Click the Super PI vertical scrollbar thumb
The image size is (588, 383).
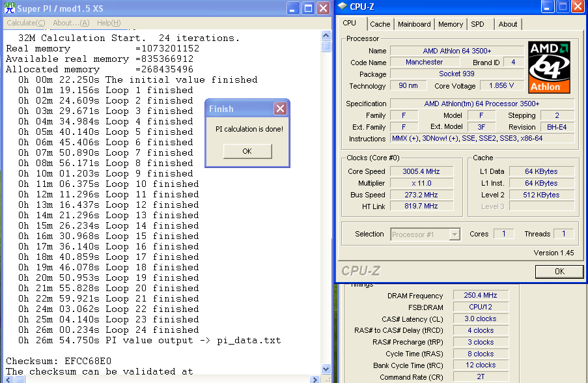pyautogui.click(x=326, y=46)
